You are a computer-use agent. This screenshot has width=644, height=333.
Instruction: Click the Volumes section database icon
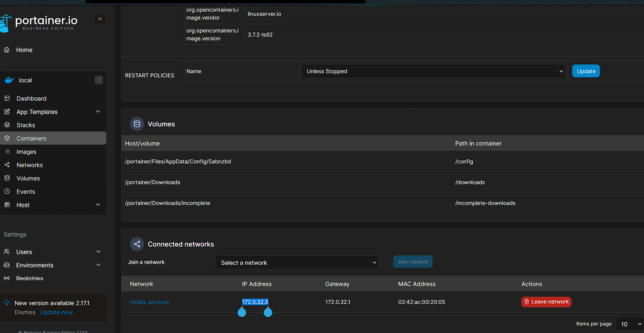coord(137,124)
